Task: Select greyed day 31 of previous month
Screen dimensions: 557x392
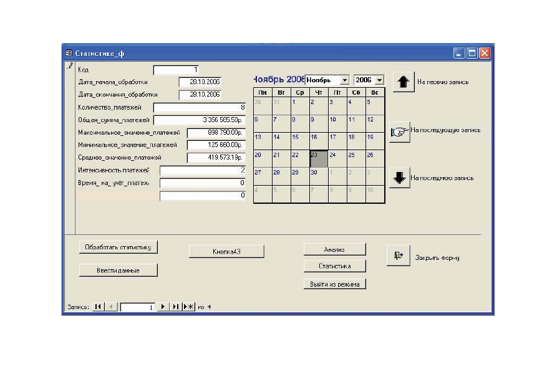Action: [x=281, y=106]
